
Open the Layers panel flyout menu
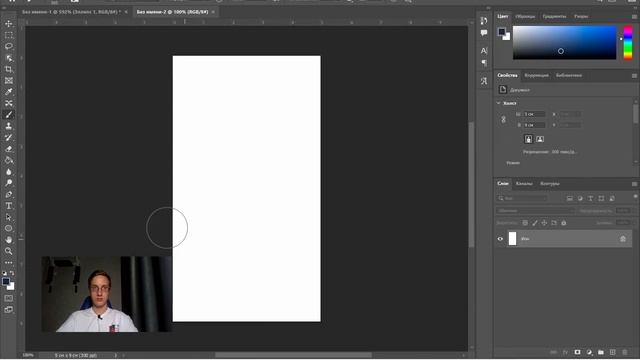click(634, 184)
